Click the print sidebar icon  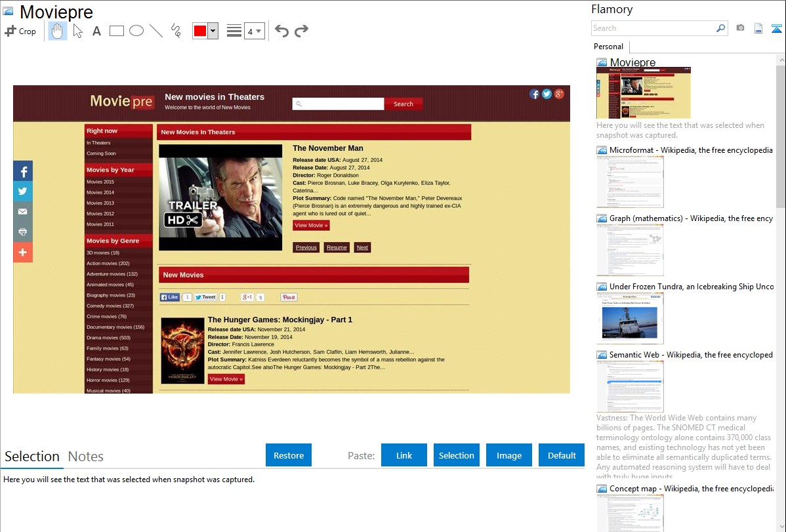[23, 232]
